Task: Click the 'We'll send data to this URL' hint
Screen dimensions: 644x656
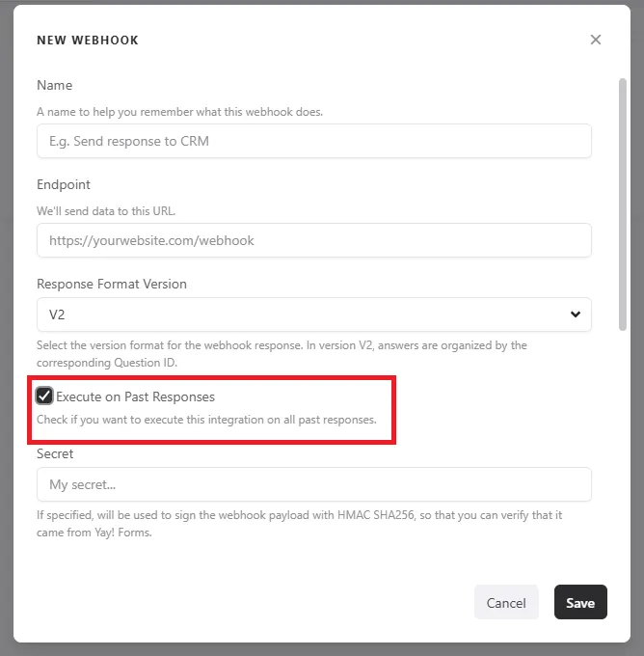Action: pyautogui.click(x=106, y=211)
